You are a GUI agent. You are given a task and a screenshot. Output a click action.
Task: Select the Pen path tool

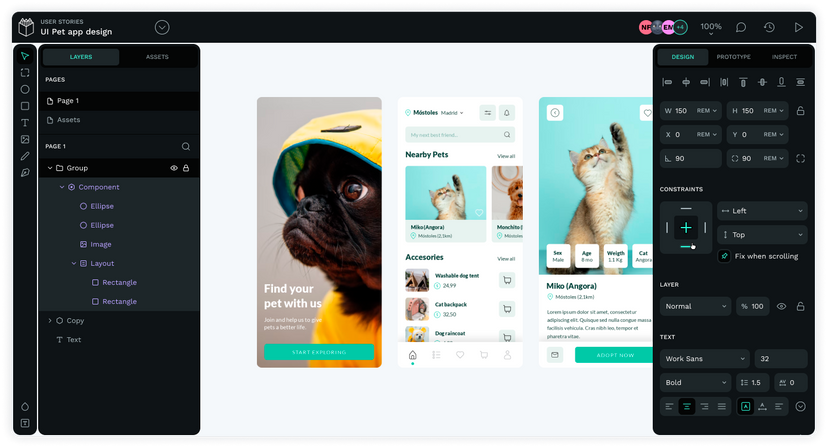25,173
